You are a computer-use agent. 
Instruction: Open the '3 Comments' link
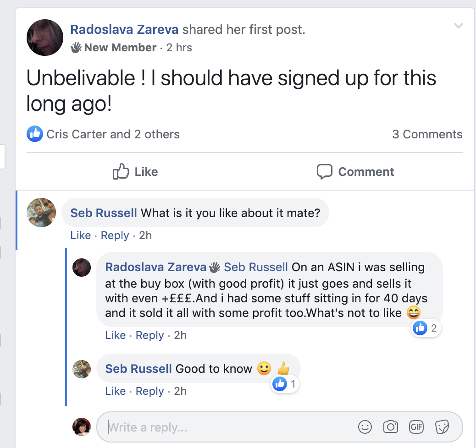click(427, 134)
